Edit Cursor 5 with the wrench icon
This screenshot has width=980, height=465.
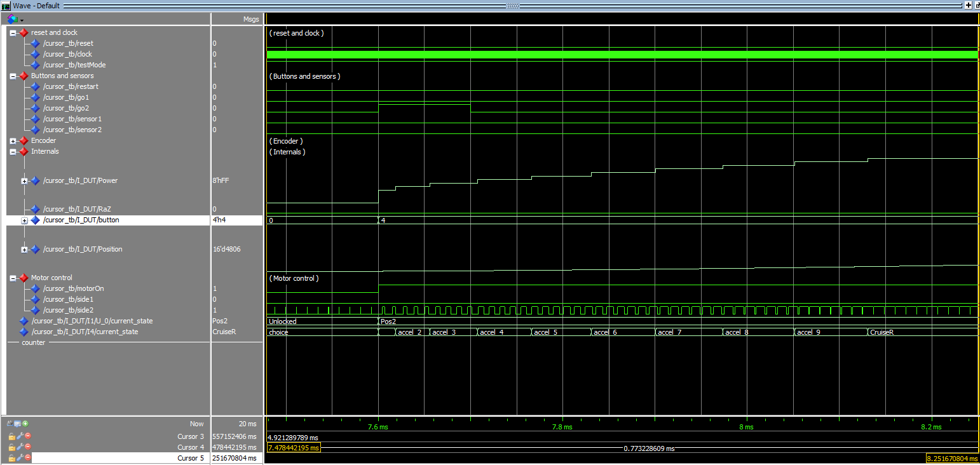(x=20, y=458)
